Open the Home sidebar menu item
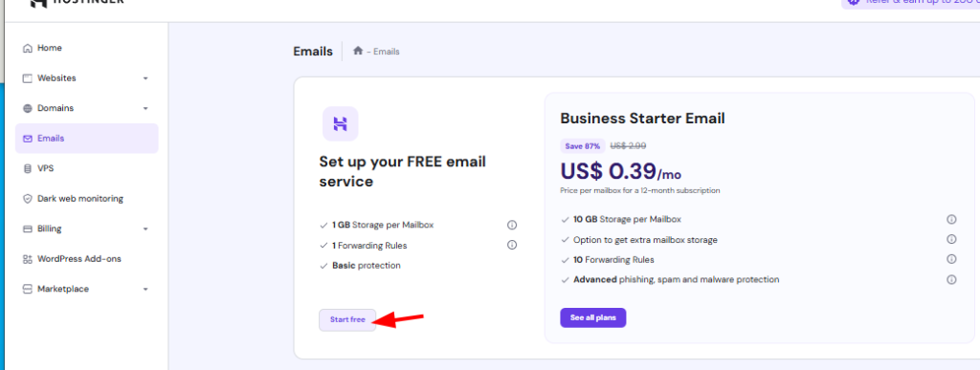980x370 pixels. [x=87, y=48]
